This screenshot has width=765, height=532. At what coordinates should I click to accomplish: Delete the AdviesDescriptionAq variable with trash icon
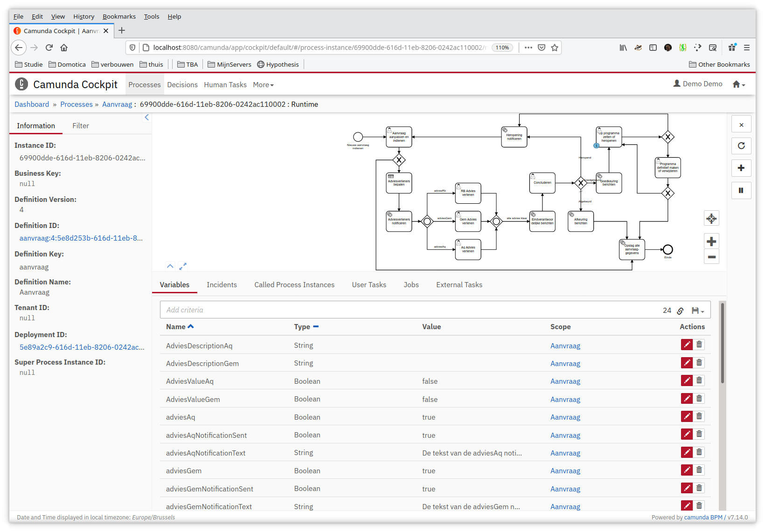tap(699, 345)
